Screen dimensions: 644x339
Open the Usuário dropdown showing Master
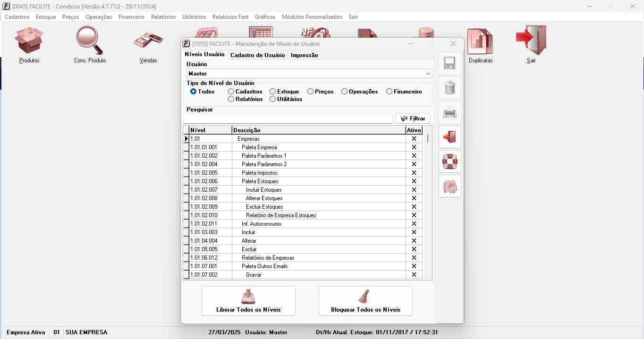(x=309, y=74)
